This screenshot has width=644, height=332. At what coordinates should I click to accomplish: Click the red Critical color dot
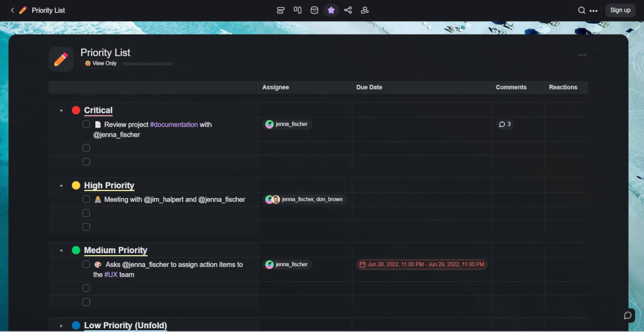click(76, 111)
